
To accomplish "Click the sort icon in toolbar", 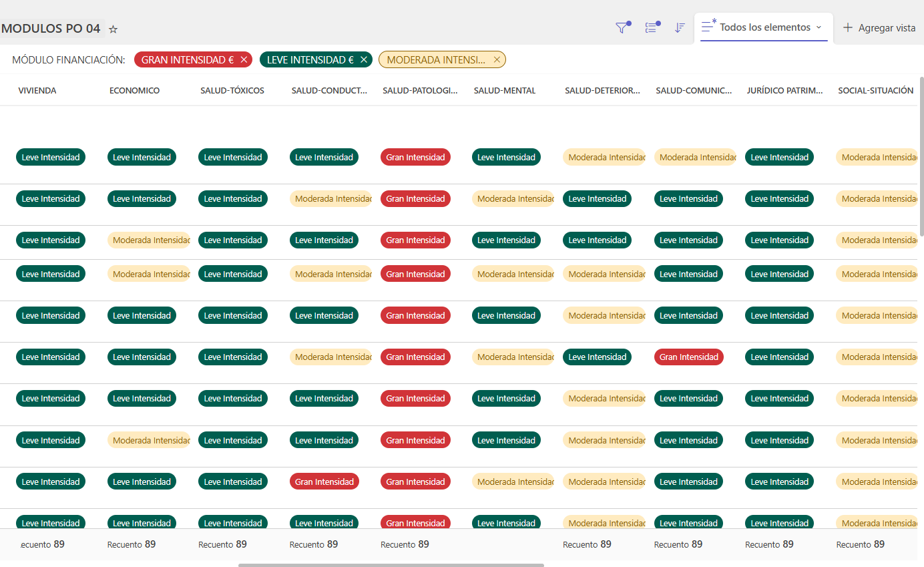I will pyautogui.click(x=680, y=27).
